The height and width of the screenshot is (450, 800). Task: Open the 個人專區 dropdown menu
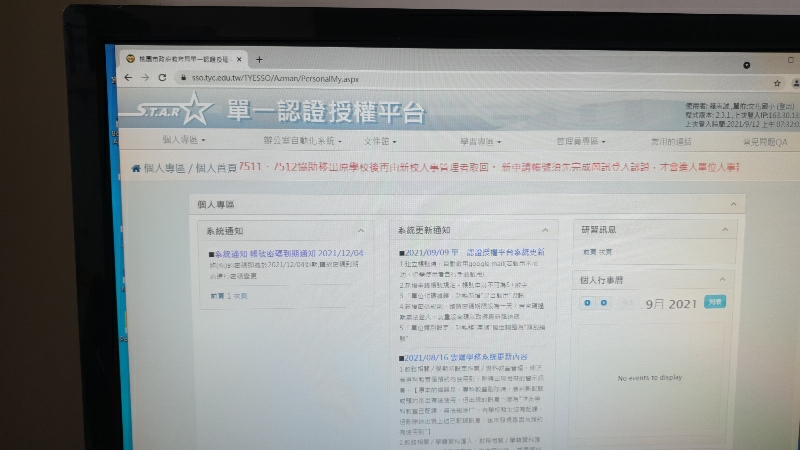click(184, 140)
